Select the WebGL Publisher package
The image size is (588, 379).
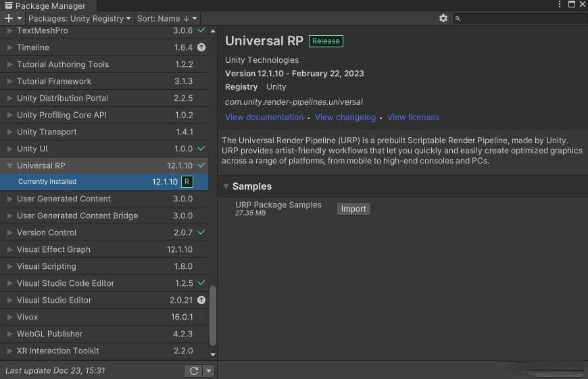[x=104, y=334]
